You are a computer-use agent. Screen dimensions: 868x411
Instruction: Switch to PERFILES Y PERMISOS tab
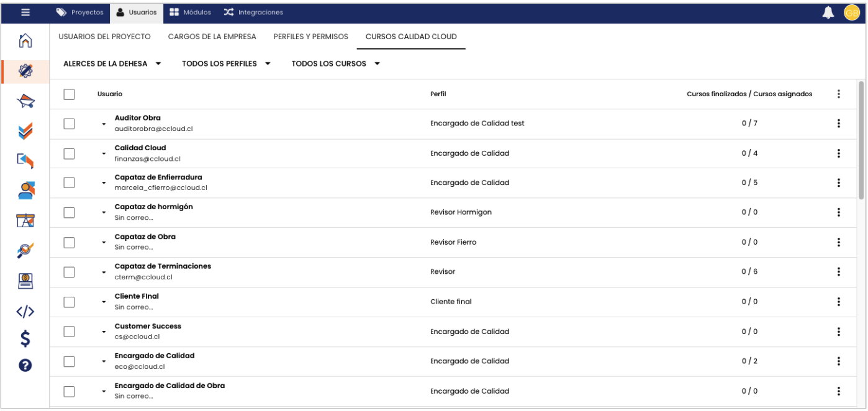310,37
